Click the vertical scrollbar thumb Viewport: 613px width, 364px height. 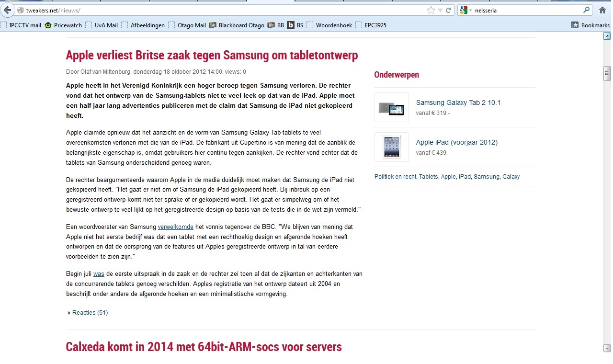point(607,73)
